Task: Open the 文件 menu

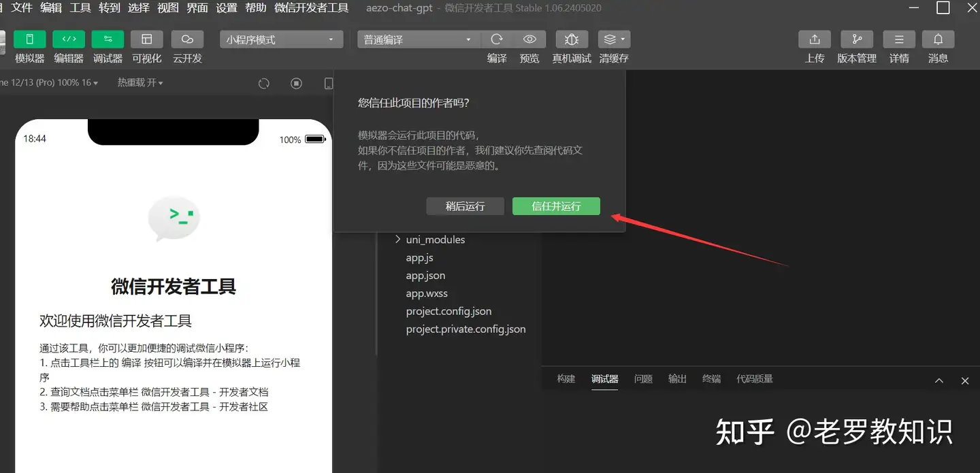Action: [22, 8]
